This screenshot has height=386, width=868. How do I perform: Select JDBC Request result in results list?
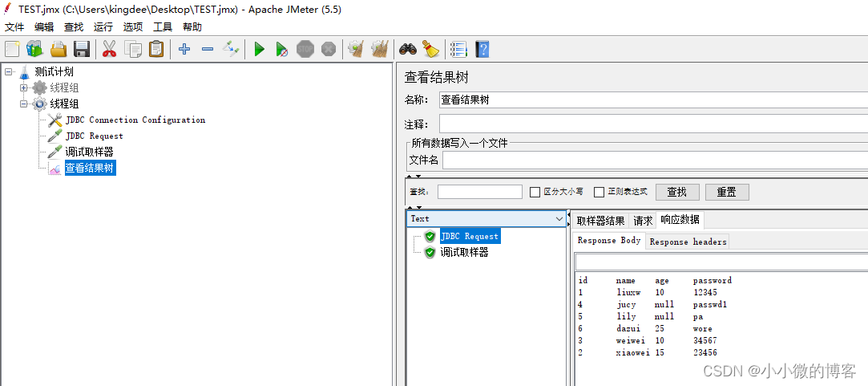point(470,236)
